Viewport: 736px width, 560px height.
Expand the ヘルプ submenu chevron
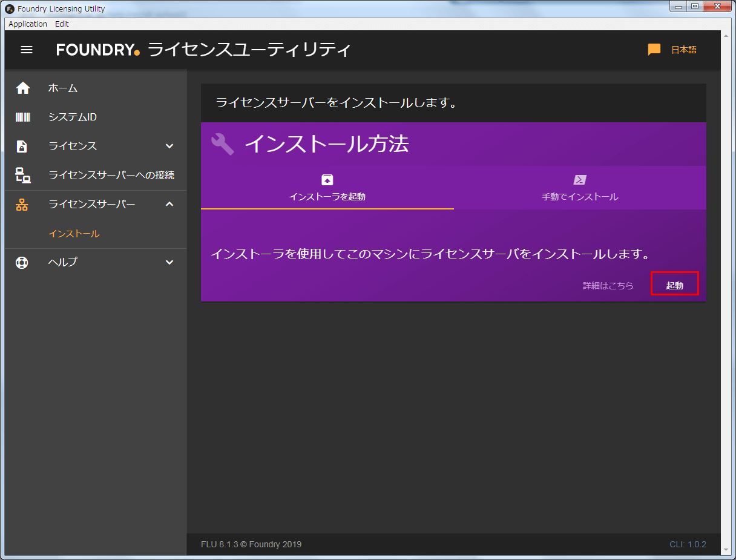(x=169, y=262)
